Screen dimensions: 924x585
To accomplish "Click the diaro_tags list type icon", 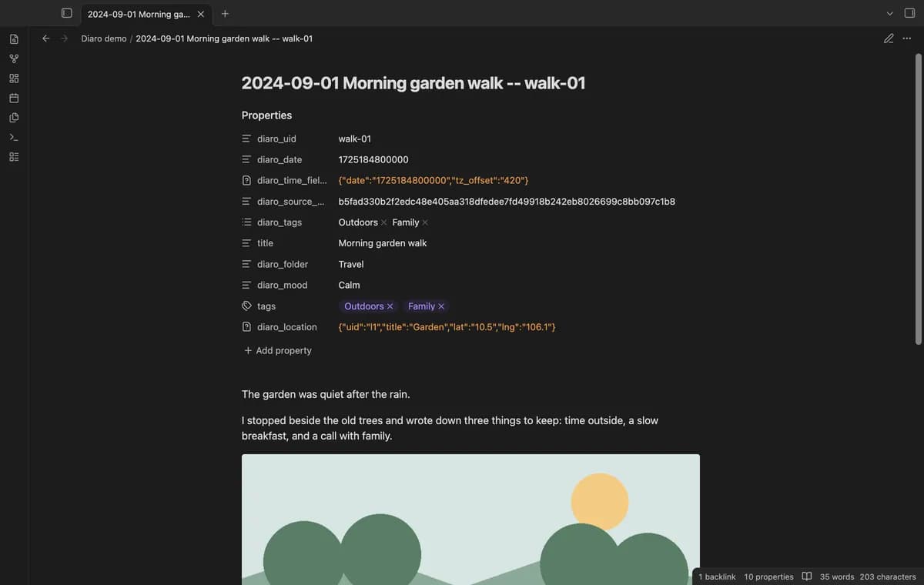I will 246,222.
